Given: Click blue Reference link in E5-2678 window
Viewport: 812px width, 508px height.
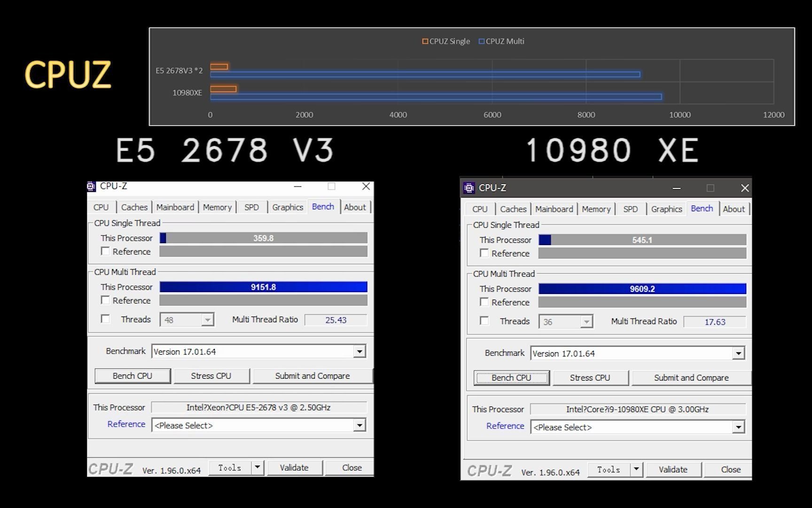Looking at the screenshot, I should pos(126,424).
